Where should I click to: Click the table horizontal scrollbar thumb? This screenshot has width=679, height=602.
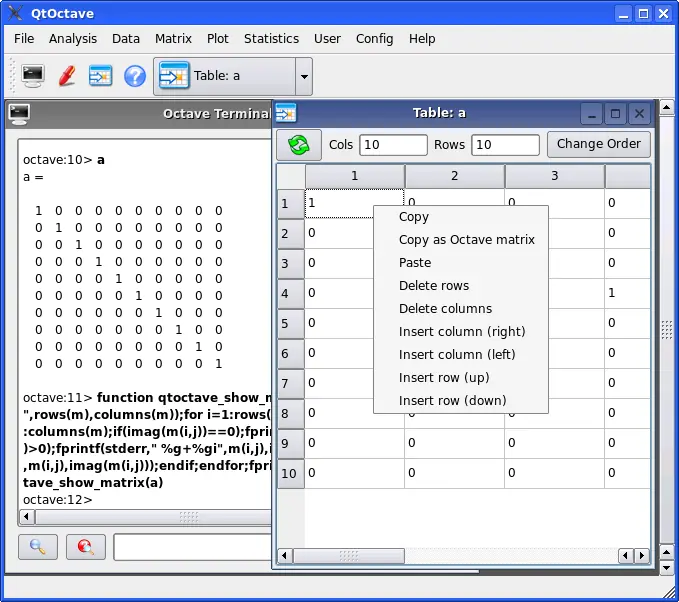coord(349,556)
